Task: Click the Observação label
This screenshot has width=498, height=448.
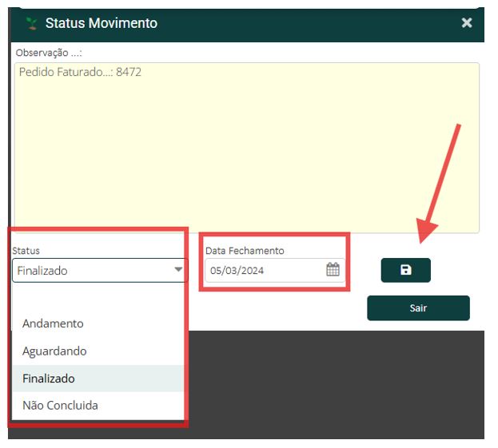Action: 49,53
